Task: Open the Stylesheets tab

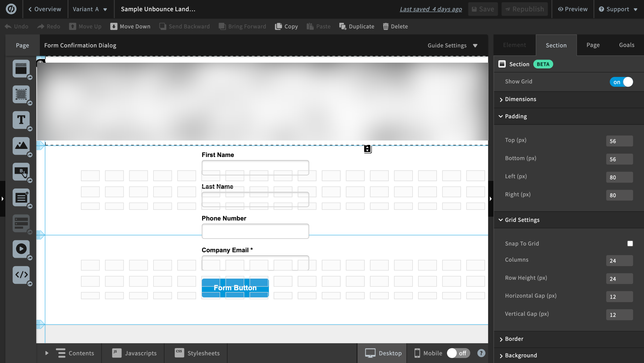Action: point(197,353)
